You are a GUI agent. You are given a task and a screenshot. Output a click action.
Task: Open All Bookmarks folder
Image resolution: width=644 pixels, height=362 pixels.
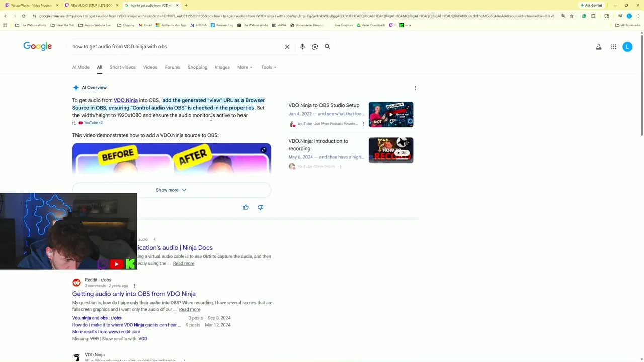(x=627, y=25)
